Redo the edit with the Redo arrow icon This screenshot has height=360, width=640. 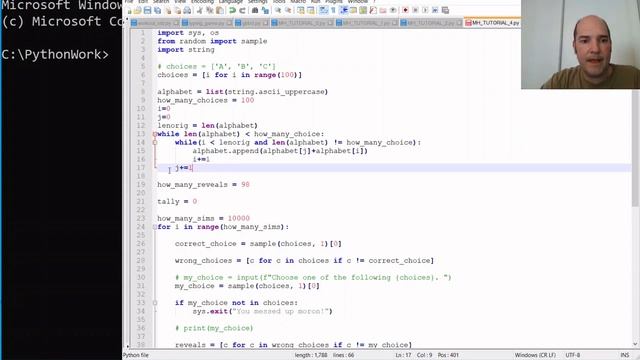(242, 10)
